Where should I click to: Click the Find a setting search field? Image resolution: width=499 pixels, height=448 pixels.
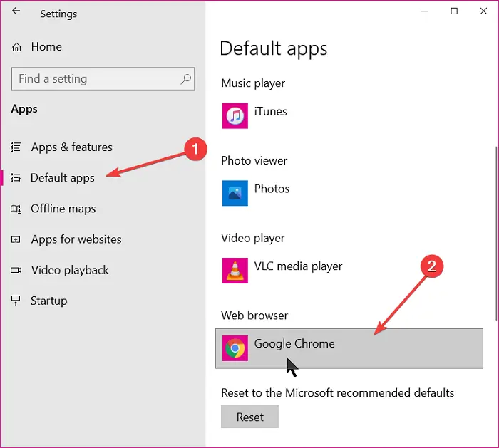[x=103, y=79]
